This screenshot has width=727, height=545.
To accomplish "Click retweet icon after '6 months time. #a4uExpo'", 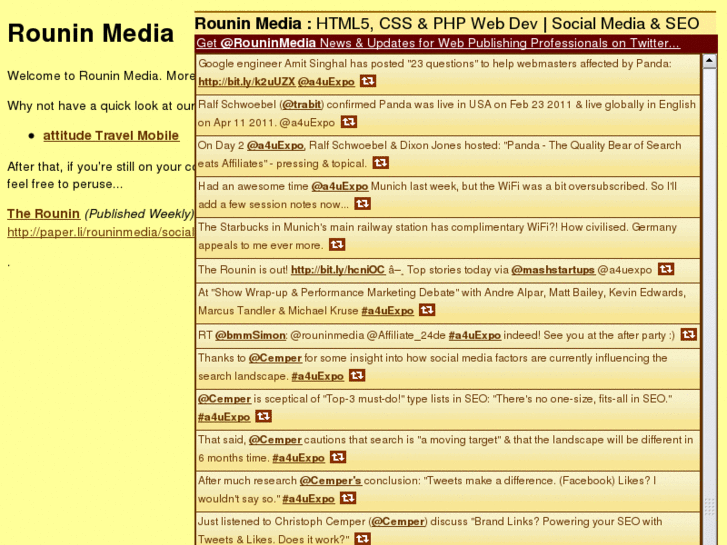I will click(x=338, y=457).
